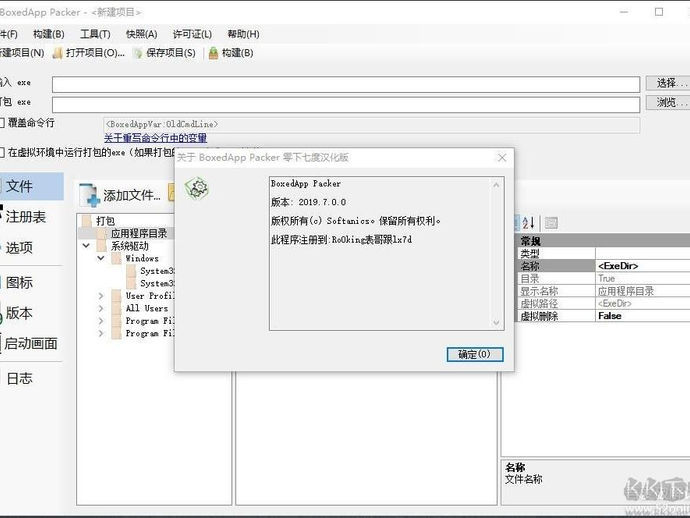Click the input exe path field

click(x=346, y=84)
